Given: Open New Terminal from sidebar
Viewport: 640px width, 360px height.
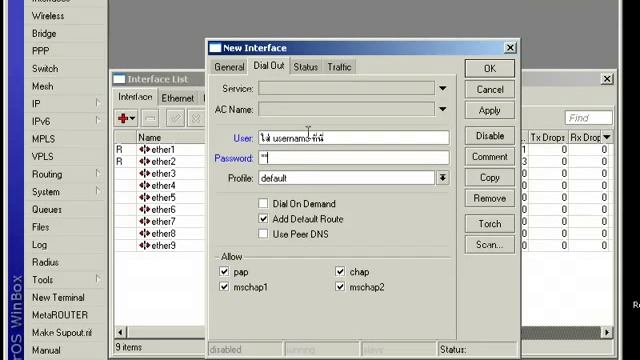Looking at the screenshot, I should pos(58,298).
